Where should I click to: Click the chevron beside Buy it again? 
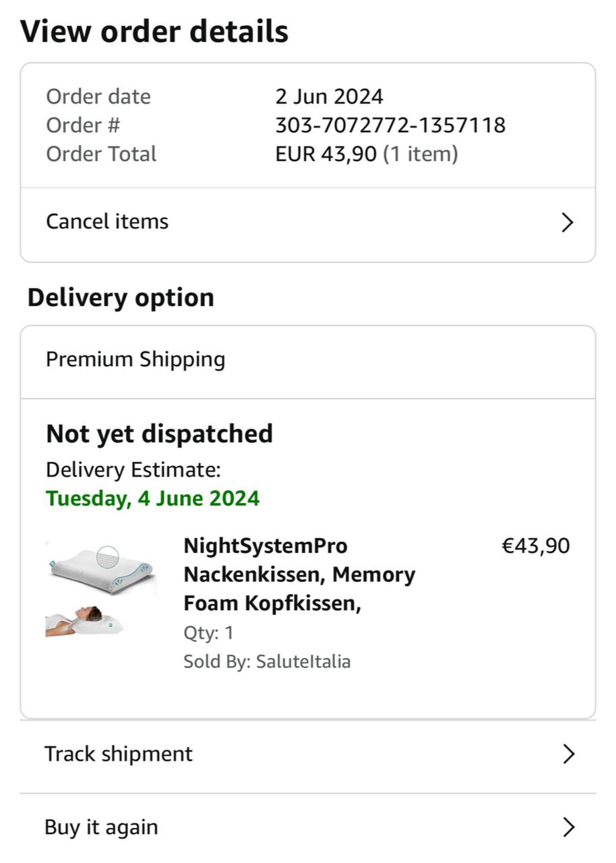coord(568,827)
